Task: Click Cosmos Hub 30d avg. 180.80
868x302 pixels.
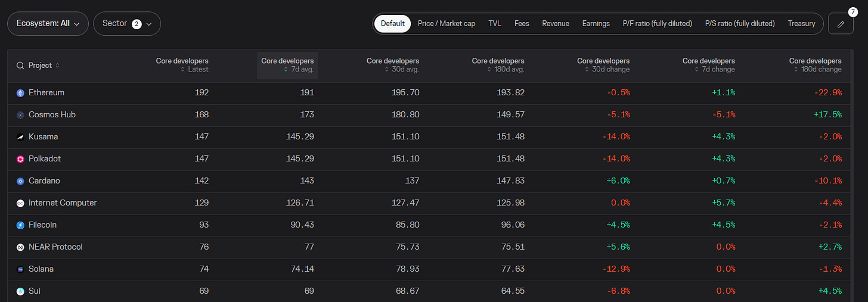Action: (x=405, y=115)
